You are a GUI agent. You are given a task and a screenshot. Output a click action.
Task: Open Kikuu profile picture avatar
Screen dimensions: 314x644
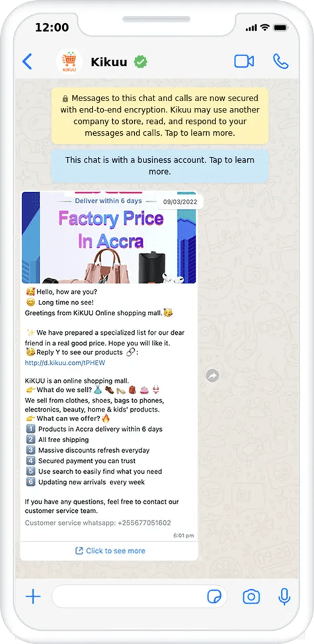tap(69, 62)
